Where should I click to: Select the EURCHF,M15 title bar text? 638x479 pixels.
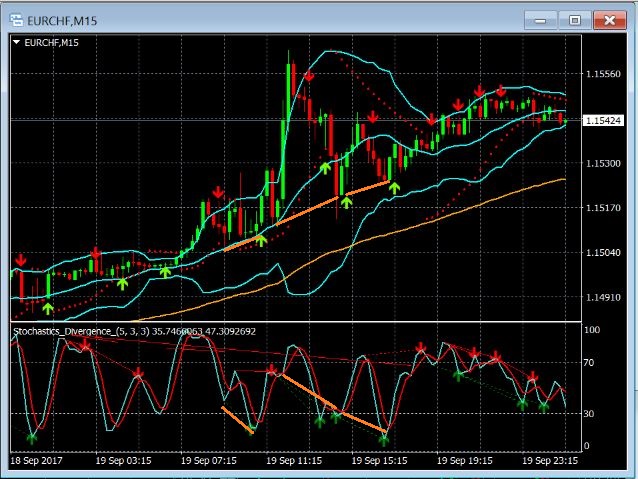pos(62,21)
